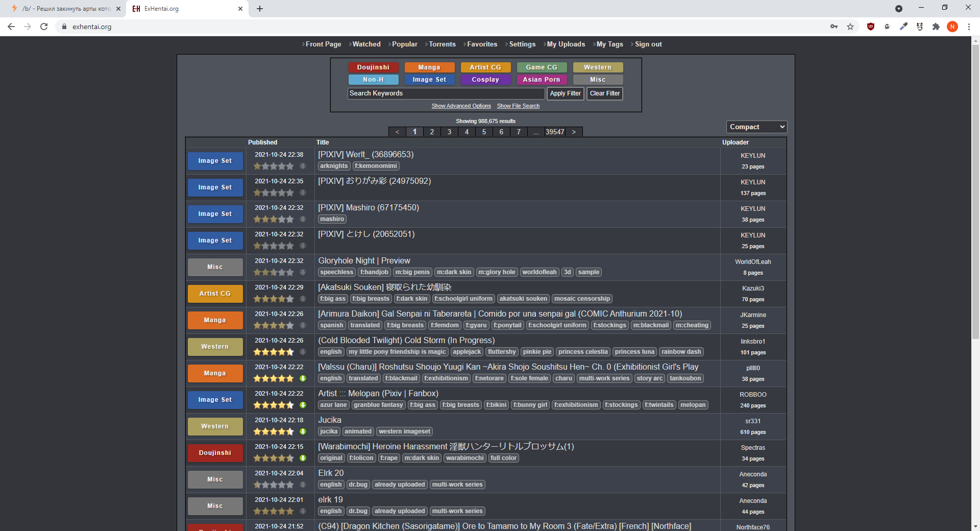
Task: Open the My Tags menu item
Action: coord(610,44)
